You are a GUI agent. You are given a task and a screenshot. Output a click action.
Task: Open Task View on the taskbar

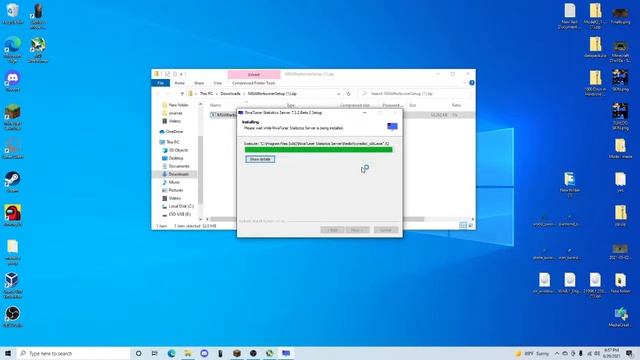[x=155, y=353]
